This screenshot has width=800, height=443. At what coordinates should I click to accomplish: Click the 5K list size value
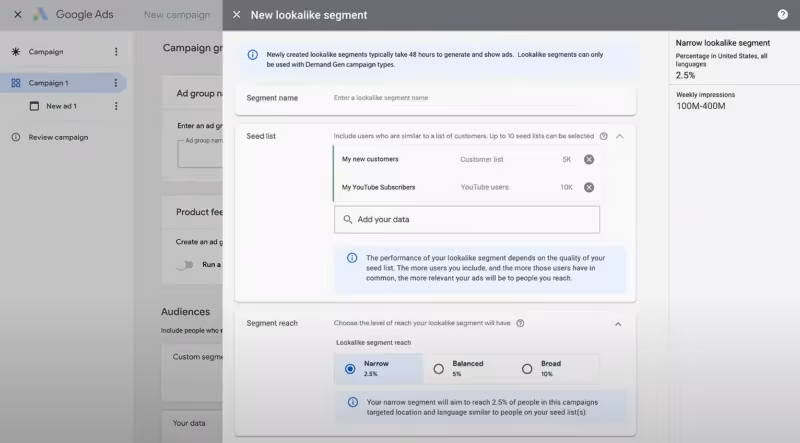click(567, 159)
